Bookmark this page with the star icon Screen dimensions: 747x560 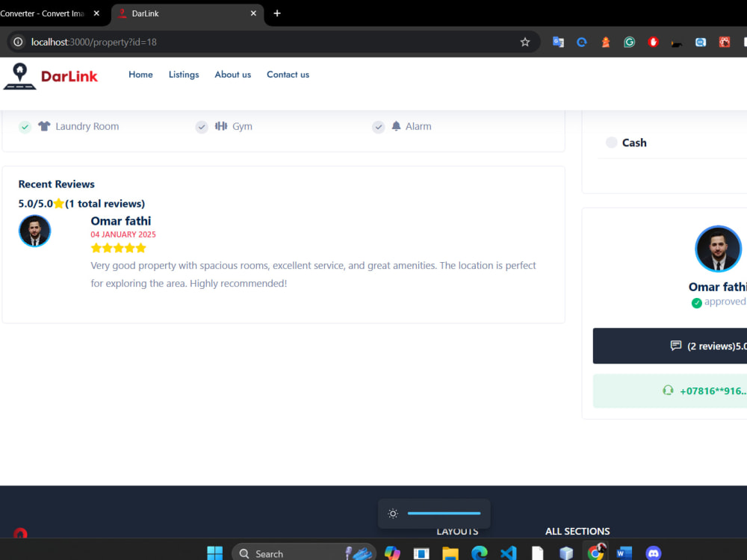[x=525, y=42]
